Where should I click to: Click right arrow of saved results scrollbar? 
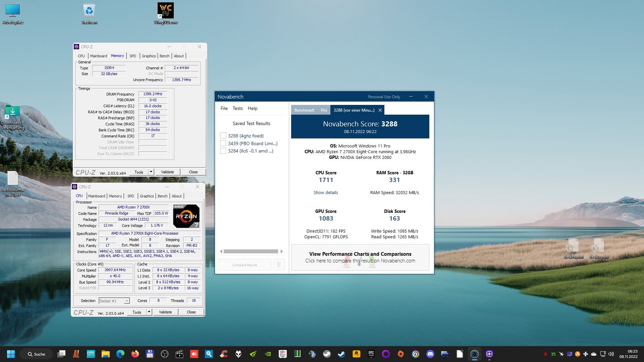(281, 251)
